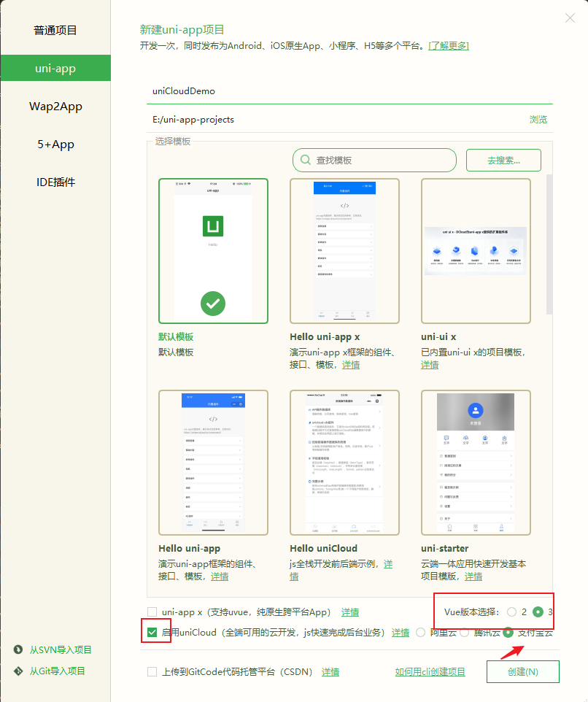Open 详情 link for uni-starter
This screenshot has height=702, width=588.
[x=473, y=576]
